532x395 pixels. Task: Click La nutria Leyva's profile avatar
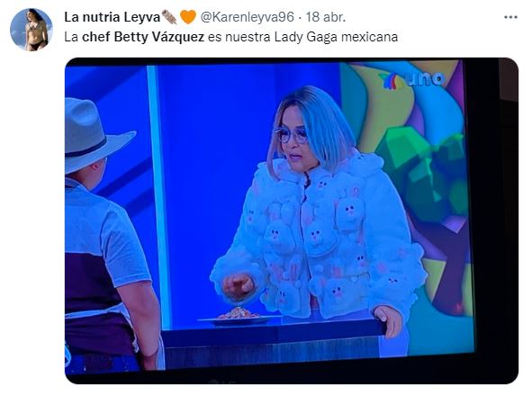(x=32, y=30)
